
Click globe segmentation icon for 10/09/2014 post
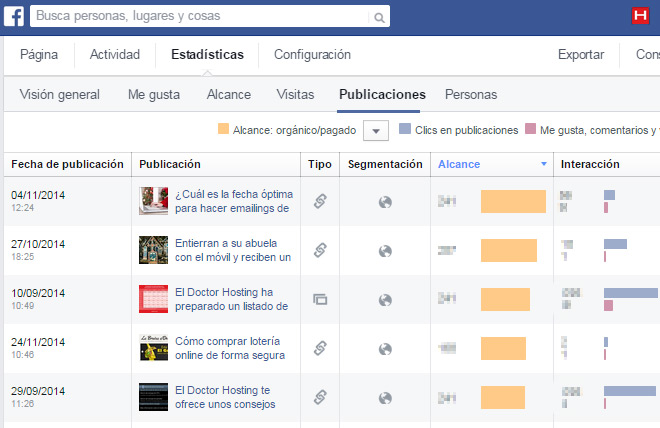point(385,300)
